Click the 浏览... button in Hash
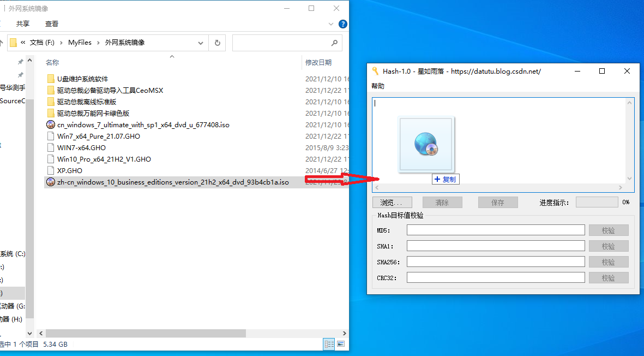 click(x=392, y=202)
